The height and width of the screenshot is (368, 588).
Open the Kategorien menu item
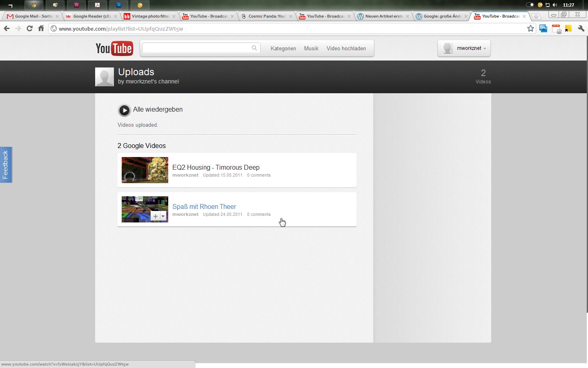click(x=283, y=48)
